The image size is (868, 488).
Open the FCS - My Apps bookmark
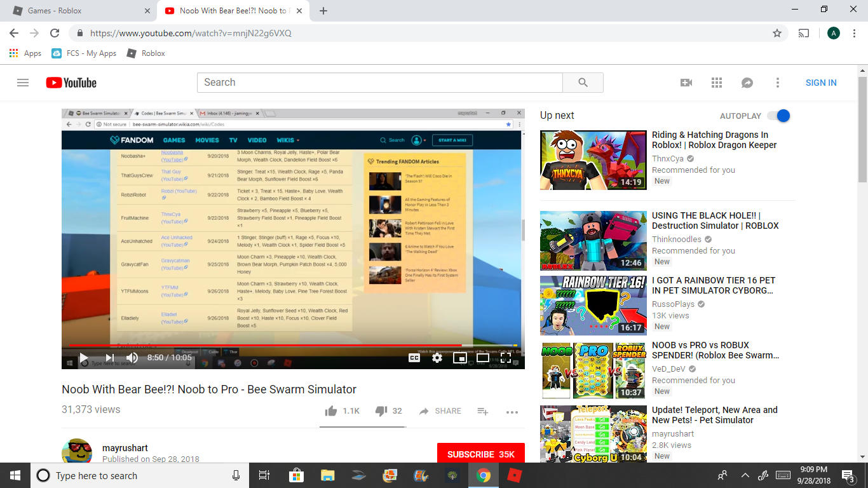[84, 53]
